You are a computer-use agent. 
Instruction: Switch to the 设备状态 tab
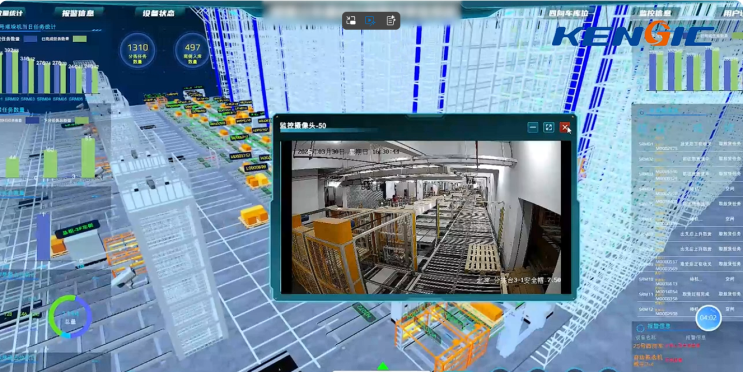[x=160, y=13]
